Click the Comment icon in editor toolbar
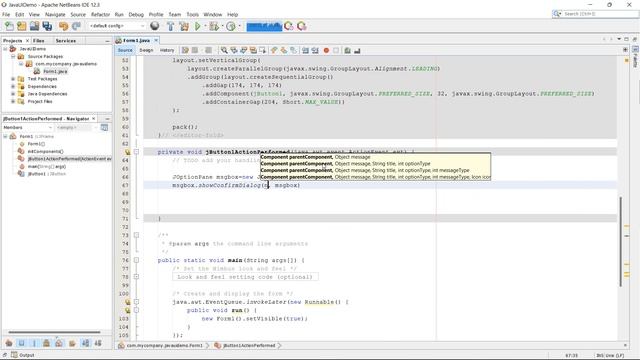The image size is (640, 360). click(347, 50)
